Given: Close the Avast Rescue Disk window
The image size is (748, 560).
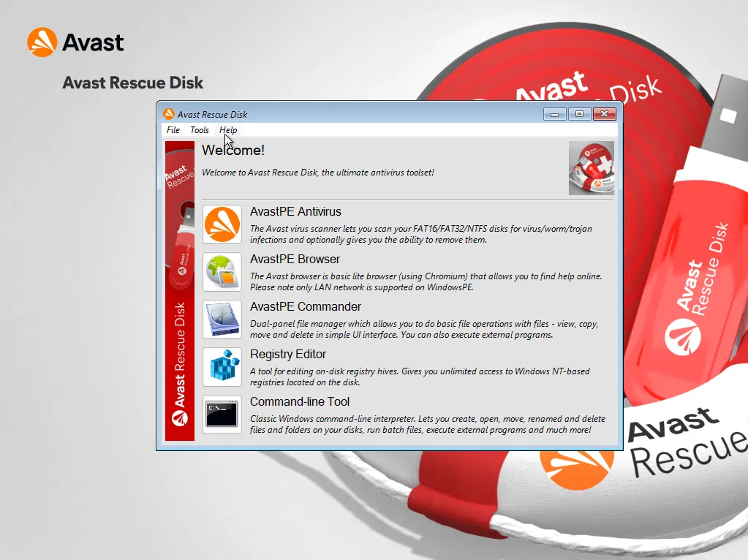Looking at the screenshot, I should pos(605,114).
